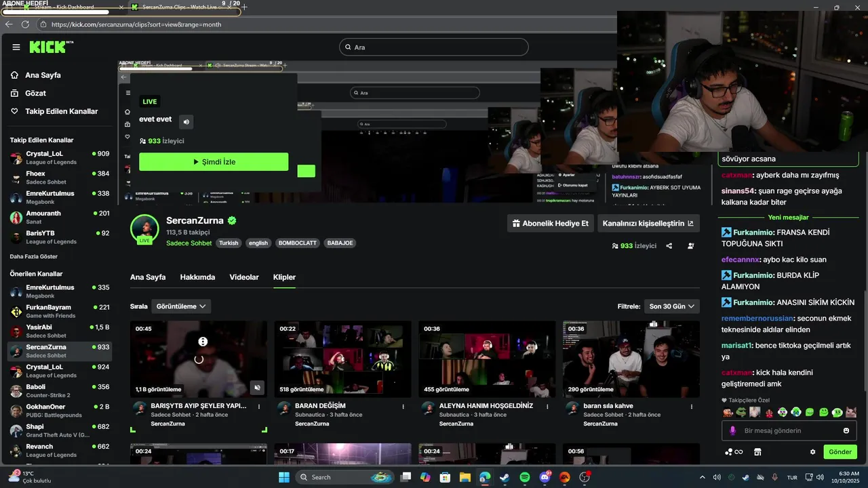The height and width of the screenshot is (488, 868).
Task: Open the Sadece Sohbet category link
Action: (x=189, y=243)
